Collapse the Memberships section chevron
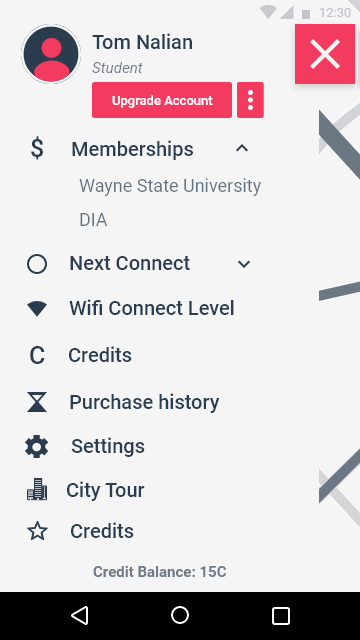Viewport: 360px width, 640px height. click(x=242, y=149)
